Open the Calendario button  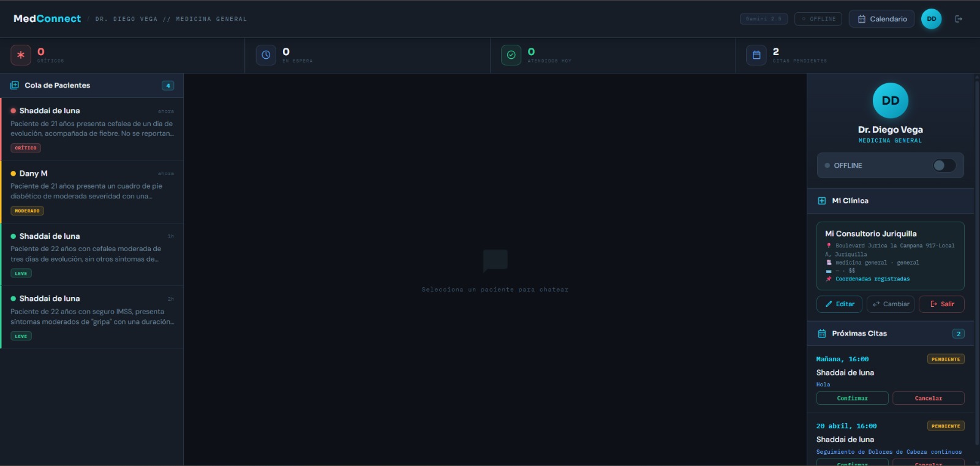(881, 19)
